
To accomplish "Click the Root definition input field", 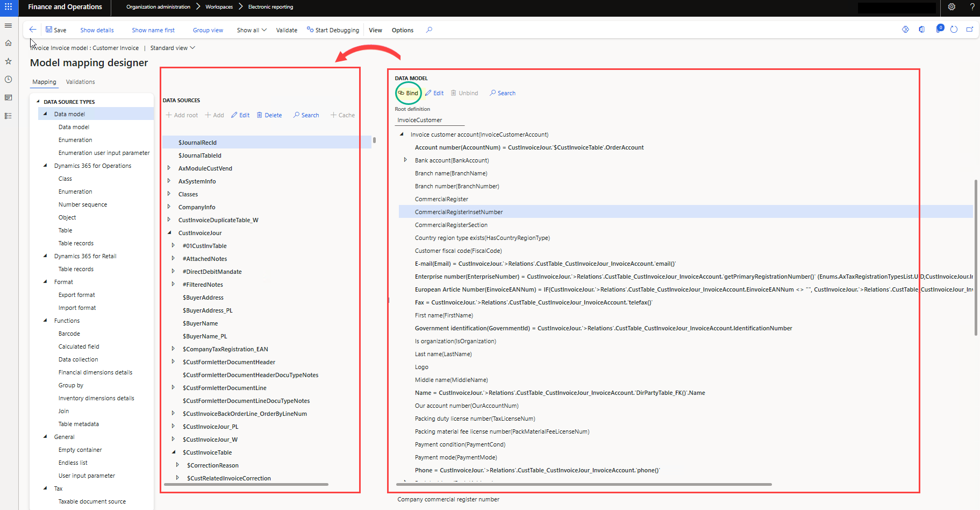I will click(430, 120).
